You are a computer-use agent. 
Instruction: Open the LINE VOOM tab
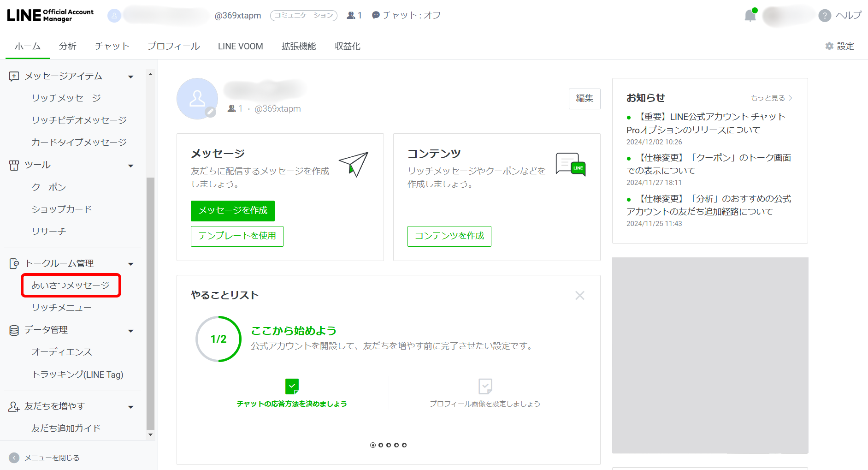(x=240, y=46)
